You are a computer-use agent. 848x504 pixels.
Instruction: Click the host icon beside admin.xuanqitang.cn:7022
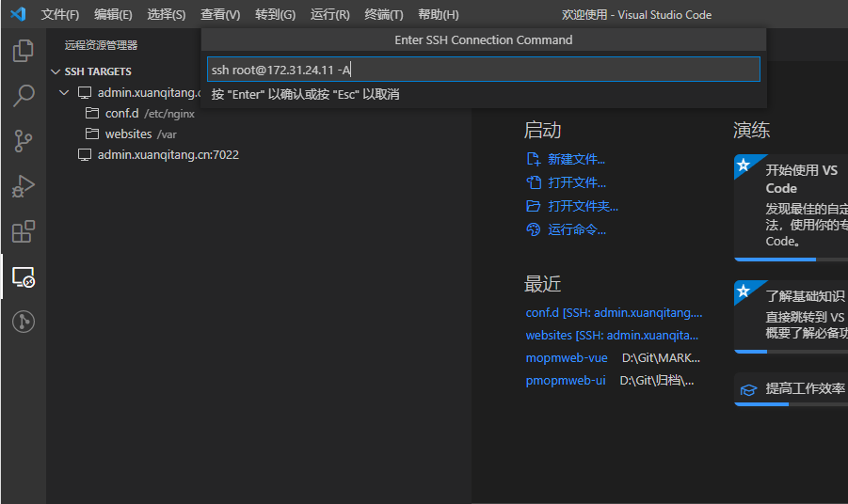pos(85,155)
